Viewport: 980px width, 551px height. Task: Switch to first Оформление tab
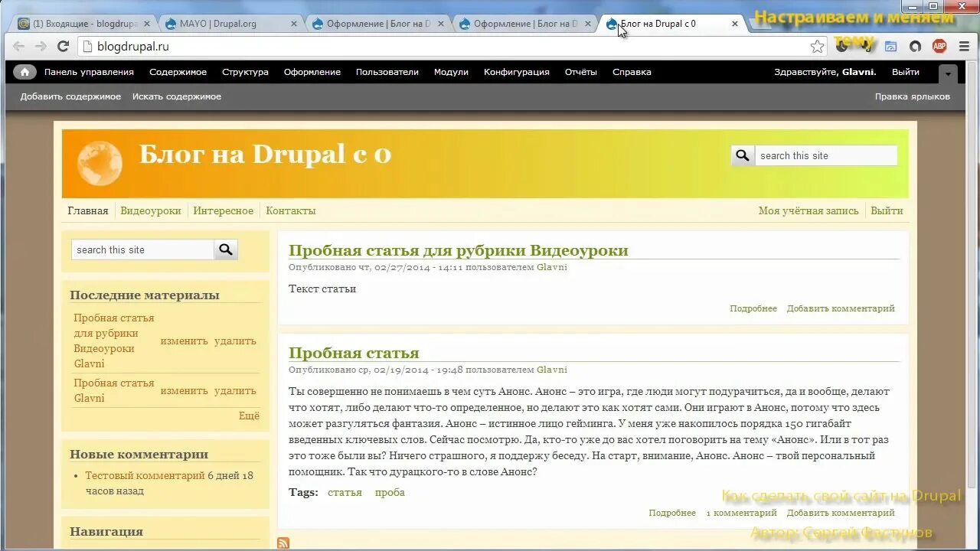372,24
